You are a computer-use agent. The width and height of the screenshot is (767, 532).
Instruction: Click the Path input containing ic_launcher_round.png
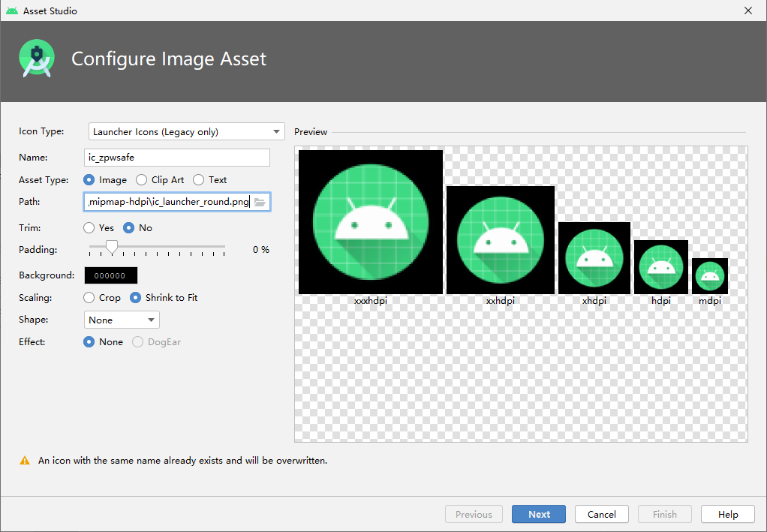point(173,202)
